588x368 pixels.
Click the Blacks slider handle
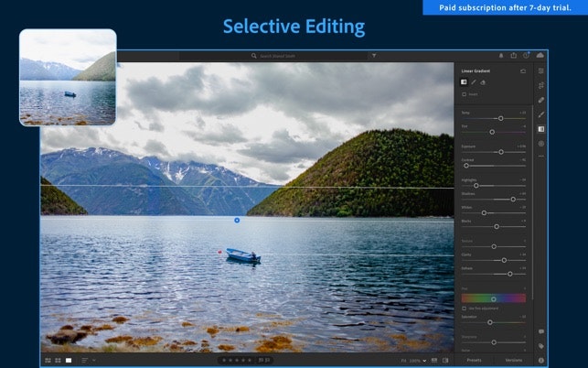[x=497, y=227]
